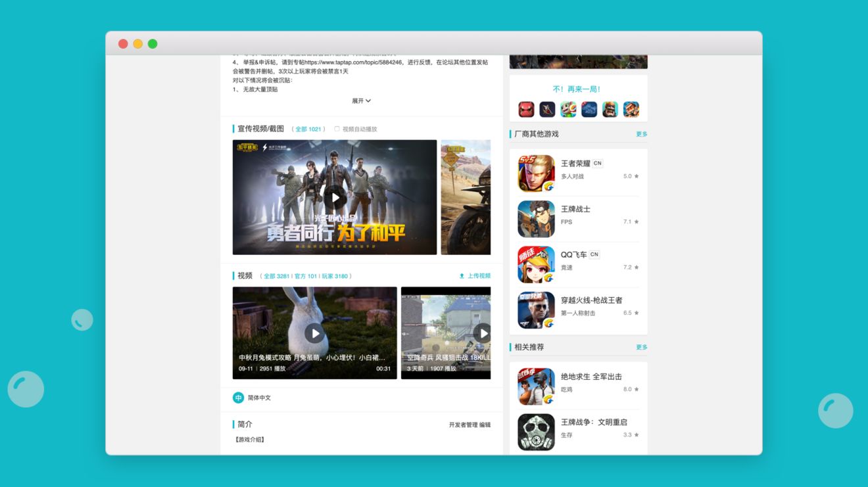Click the 简体中文 language badge icon

click(238, 398)
